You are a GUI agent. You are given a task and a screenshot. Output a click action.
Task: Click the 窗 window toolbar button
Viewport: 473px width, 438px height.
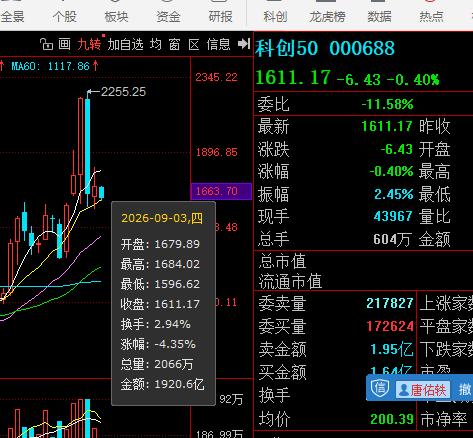174,44
